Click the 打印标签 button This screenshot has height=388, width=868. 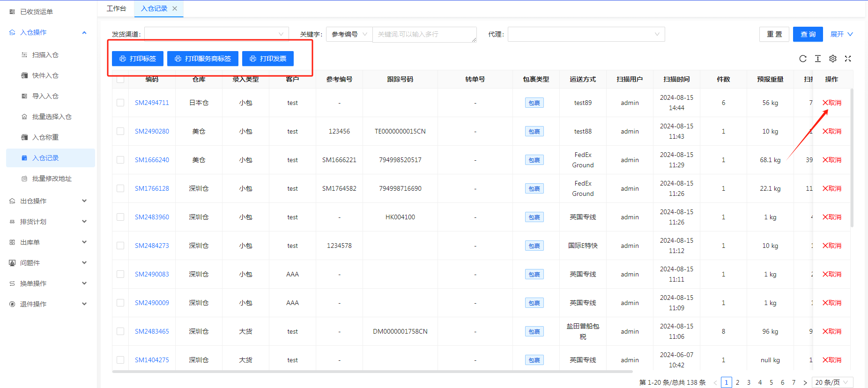[x=138, y=59]
